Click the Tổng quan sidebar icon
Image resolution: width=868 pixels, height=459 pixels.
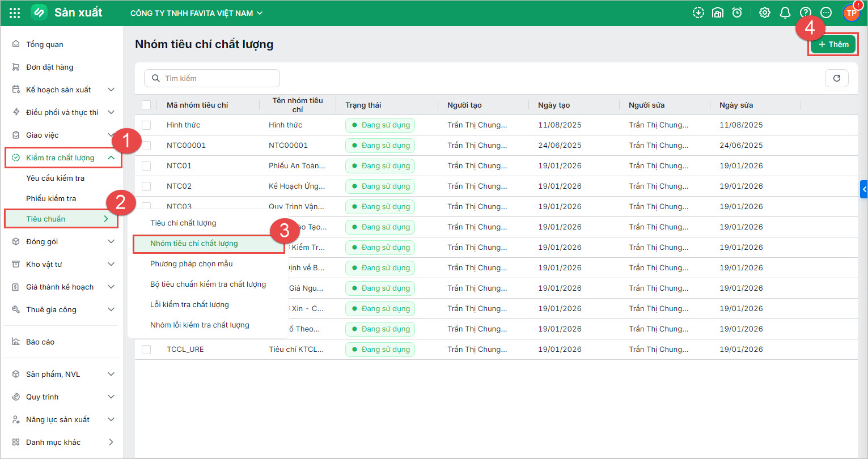[x=16, y=44]
